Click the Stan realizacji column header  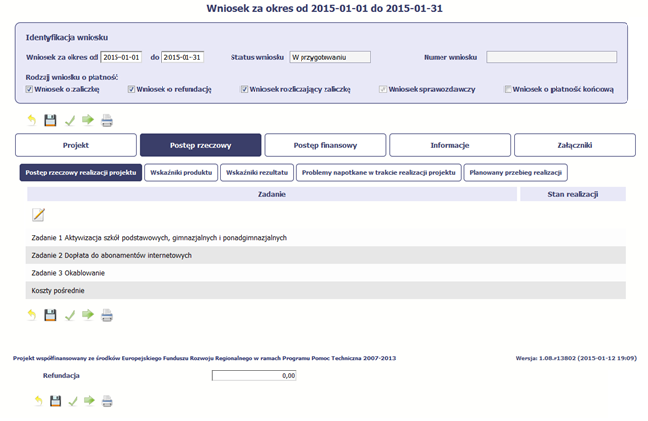pos(573,194)
